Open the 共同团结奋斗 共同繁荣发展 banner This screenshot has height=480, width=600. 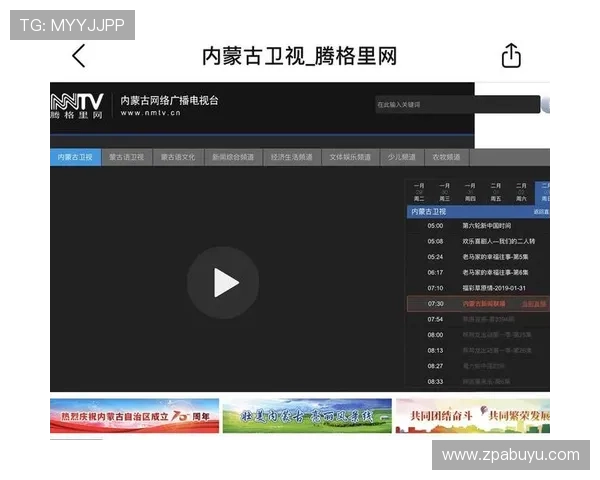pos(473,416)
